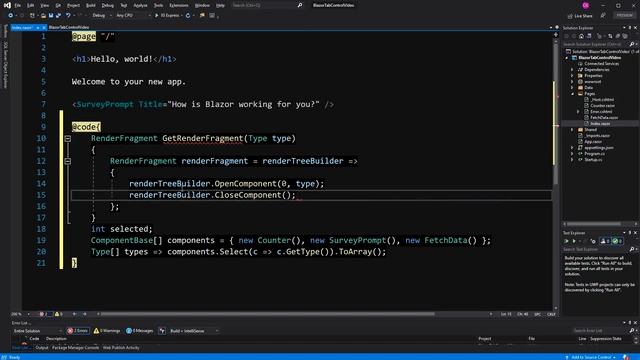Toggle the 2 Errors filter button
Image resolution: width=640 pixels, height=360 pixels.
(x=78, y=331)
